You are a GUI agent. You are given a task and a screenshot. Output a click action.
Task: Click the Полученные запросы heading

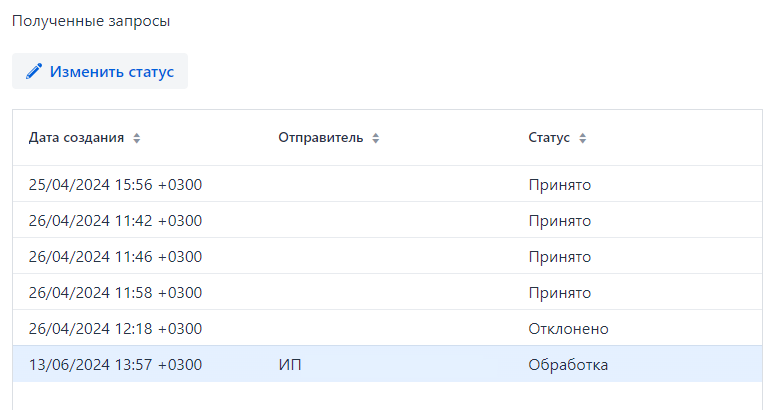pyautogui.click(x=91, y=20)
